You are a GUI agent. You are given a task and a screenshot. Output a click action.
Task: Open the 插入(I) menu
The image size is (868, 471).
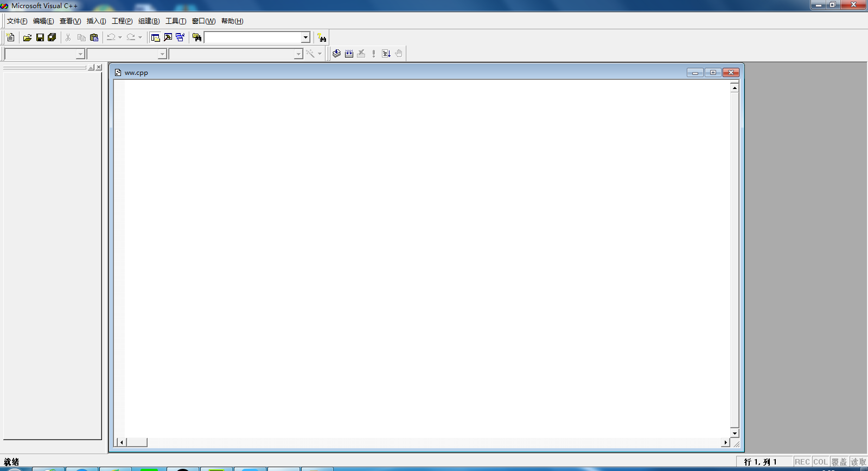pos(96,21)
